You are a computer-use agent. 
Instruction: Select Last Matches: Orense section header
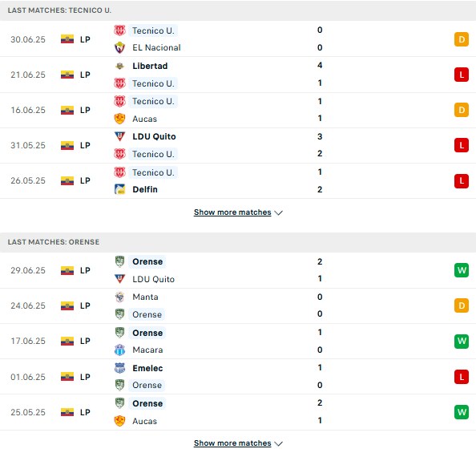coord(238,242)
